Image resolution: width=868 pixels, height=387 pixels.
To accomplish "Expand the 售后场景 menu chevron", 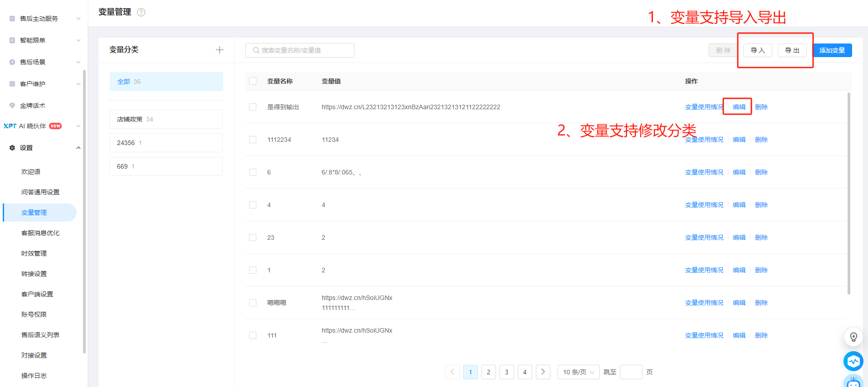I will click(x=78, y=62).
